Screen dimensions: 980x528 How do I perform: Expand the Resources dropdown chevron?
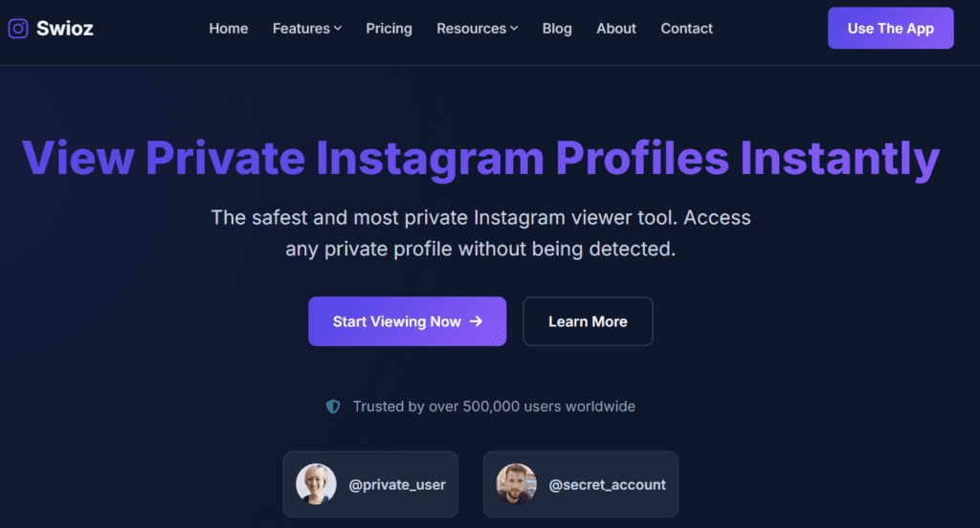(514, 29)
